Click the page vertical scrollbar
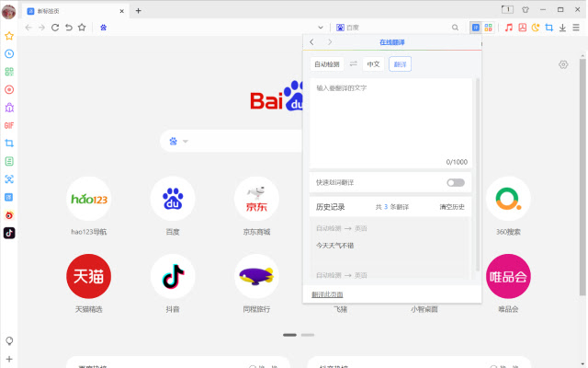 pyautogui.click(x=582, y=177)
